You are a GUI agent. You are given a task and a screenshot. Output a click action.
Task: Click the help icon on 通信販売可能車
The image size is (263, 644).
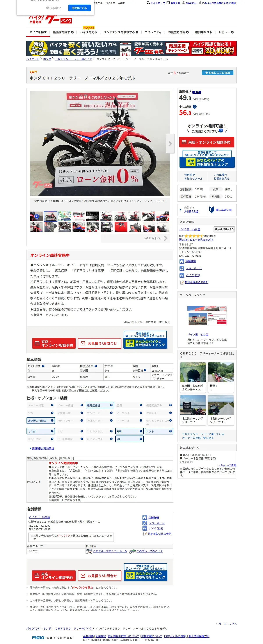click(x=52, y=420)
